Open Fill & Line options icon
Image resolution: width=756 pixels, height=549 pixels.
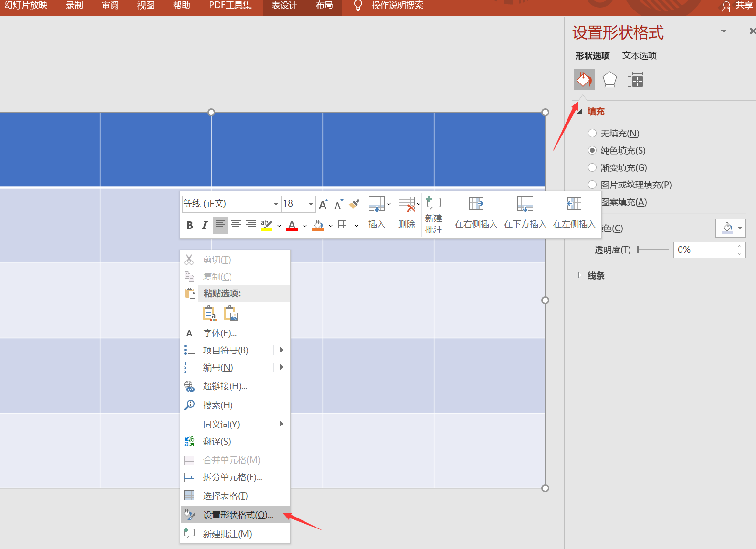584,80
